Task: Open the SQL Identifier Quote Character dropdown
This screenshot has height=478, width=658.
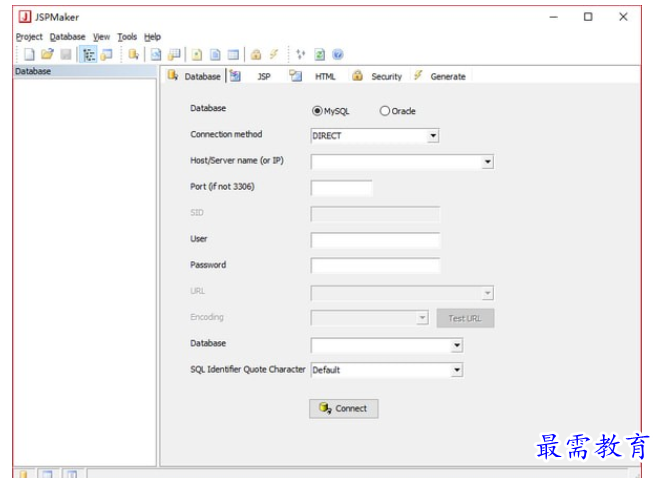Action: pyautogui.click(x=457, y=370)
